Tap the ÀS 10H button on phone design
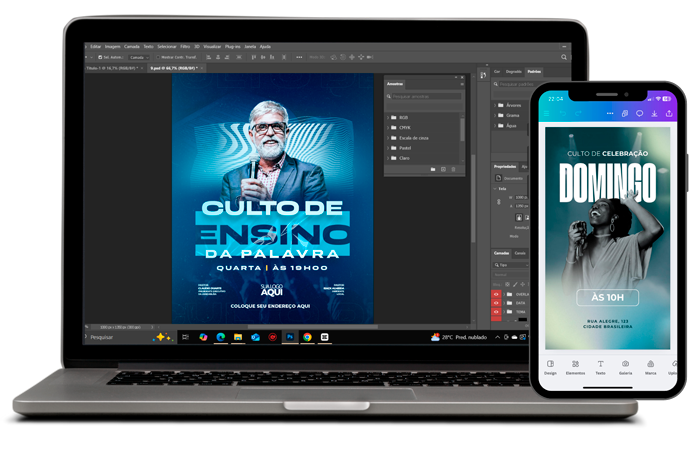The width and height of the screenshot is (700, 449). click(x=607, y=297)
